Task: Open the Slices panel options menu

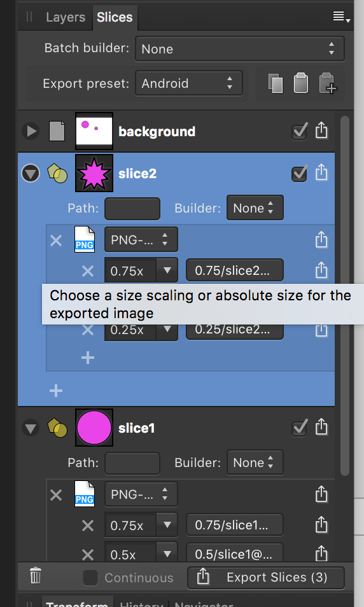Action: (x=341, y=17)
